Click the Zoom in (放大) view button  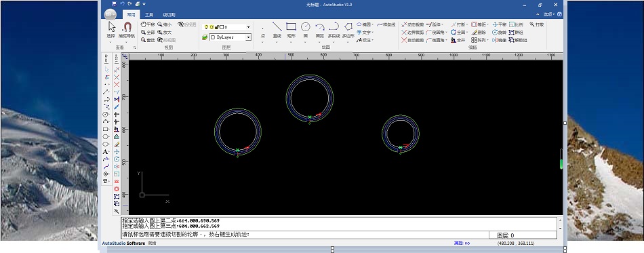(164, 32)
